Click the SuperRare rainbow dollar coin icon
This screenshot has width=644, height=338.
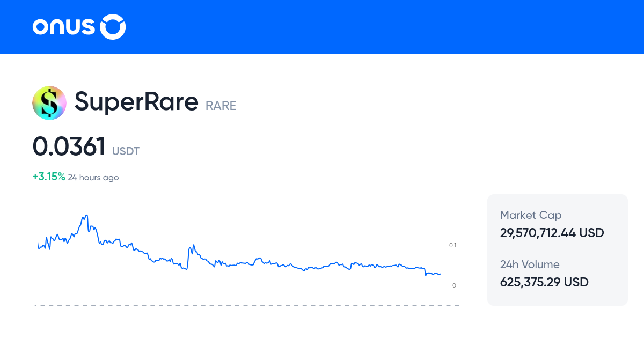(x=49, y=102)
